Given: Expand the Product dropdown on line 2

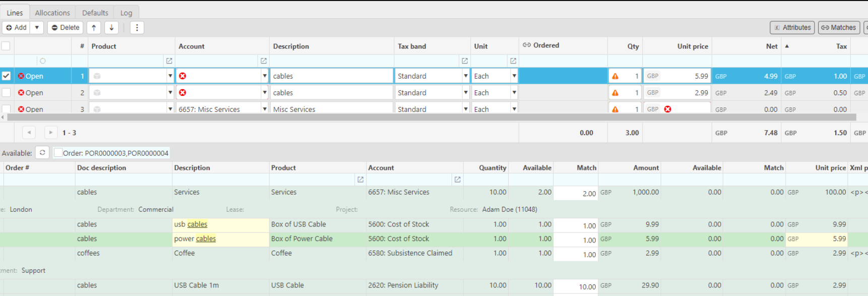Looking at the screenshot, I should click(x=170, y=93).
